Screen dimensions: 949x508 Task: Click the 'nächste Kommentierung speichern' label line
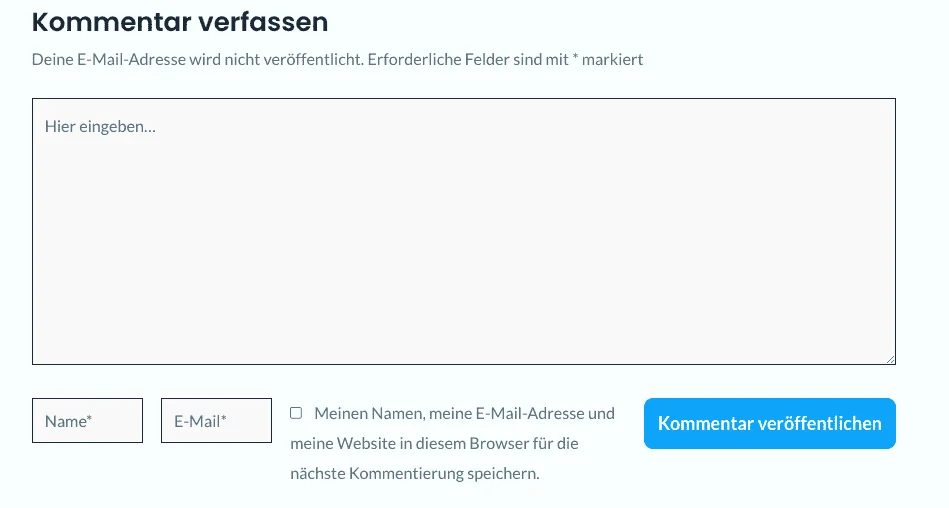pos(415,473)
